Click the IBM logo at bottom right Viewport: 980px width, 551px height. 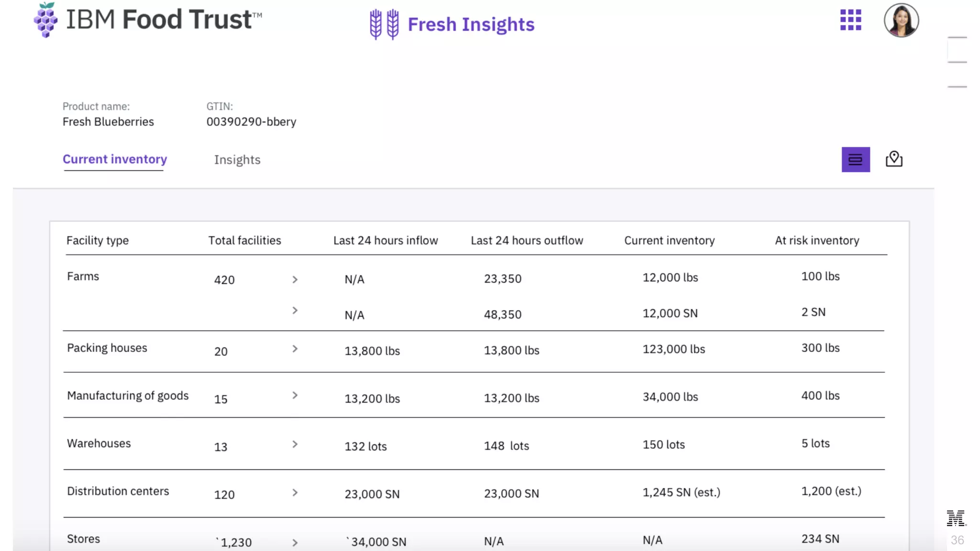[x=956, y=518]
